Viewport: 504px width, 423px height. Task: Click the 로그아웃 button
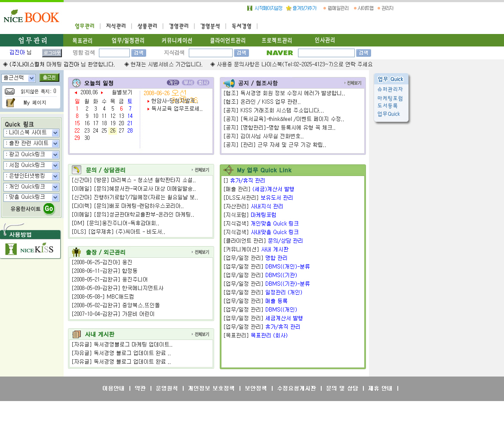[x=52, y=53]
